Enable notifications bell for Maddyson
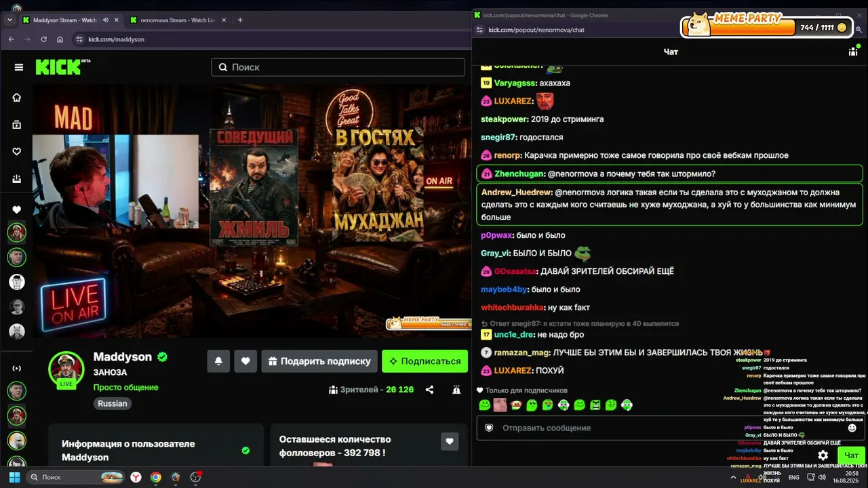868x488 pixels. [218, 361]
